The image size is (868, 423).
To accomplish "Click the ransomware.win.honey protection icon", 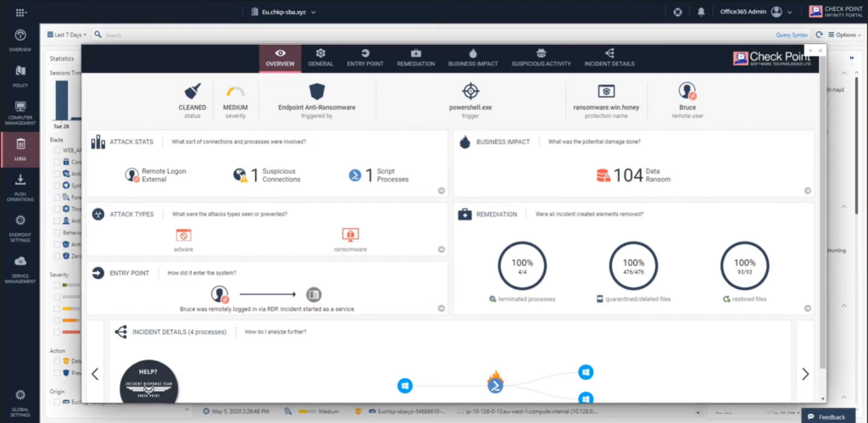I will [x=606, y=92].
